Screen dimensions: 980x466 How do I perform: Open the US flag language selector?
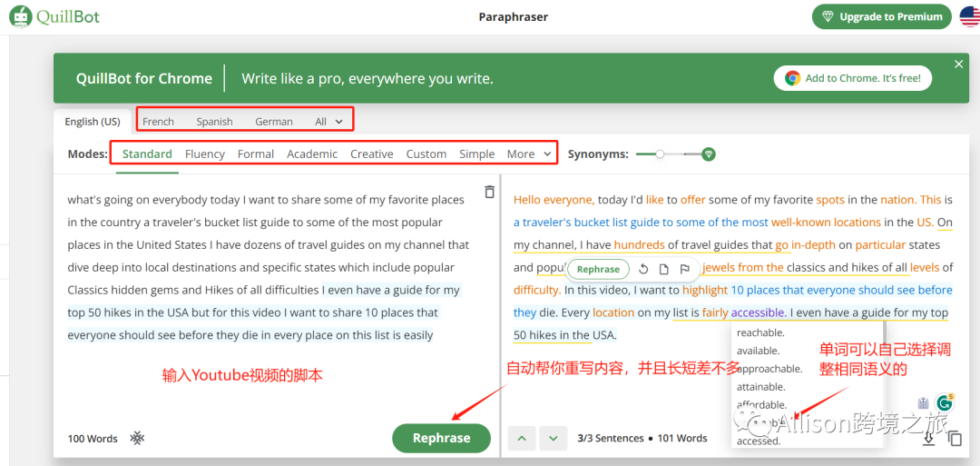969,17
